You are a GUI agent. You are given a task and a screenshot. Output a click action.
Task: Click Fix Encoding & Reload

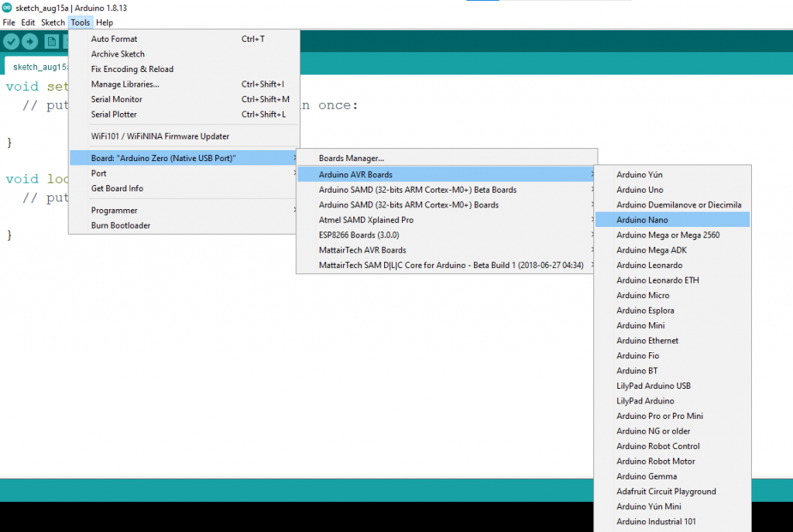tap(184, 69)
